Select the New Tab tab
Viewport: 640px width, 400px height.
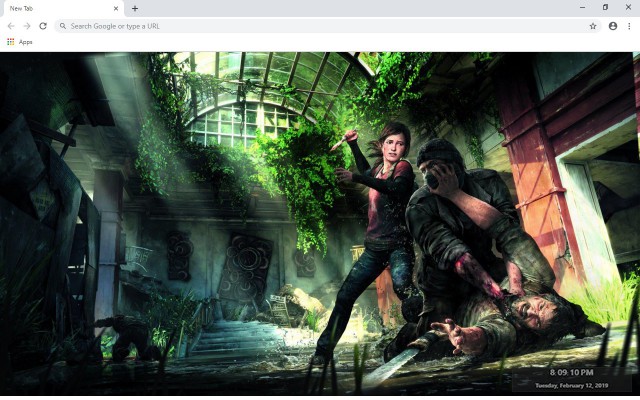62,9
